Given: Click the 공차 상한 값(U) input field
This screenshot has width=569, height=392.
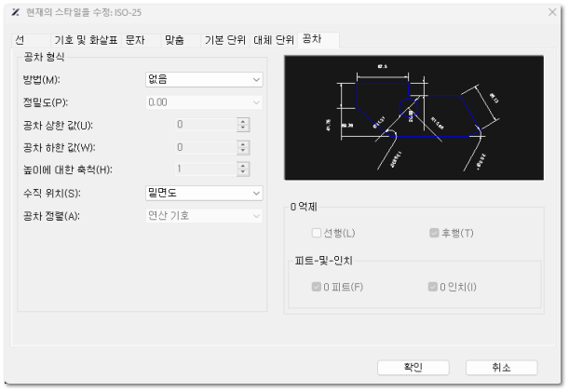Looking at the screenshot, I should click(206, 125).
